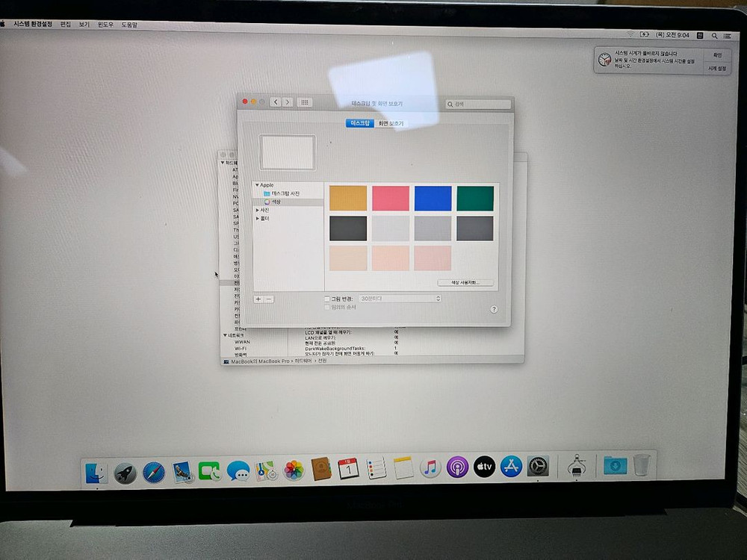Click the search field in the preferences window
Viewport: 747px width, 560px height.
476,103
